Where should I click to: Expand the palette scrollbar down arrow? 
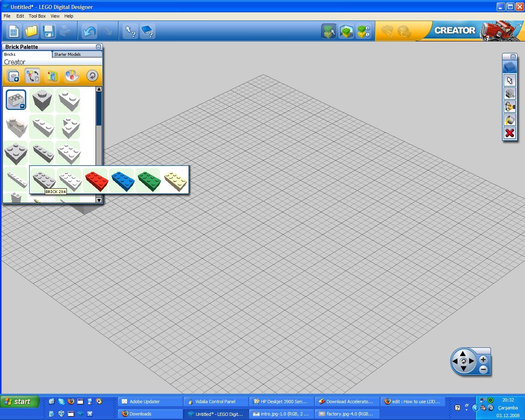[x=98, y=200]
